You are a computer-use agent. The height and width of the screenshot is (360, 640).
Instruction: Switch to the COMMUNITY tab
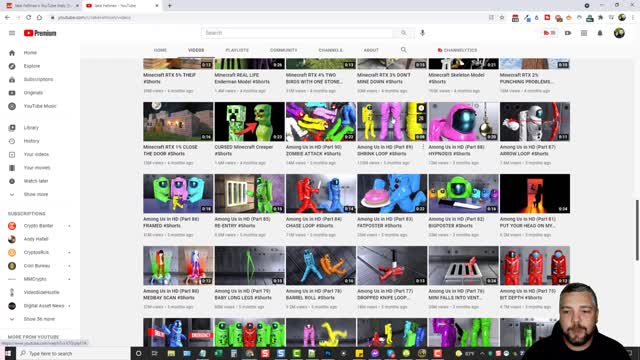[284, 50]
